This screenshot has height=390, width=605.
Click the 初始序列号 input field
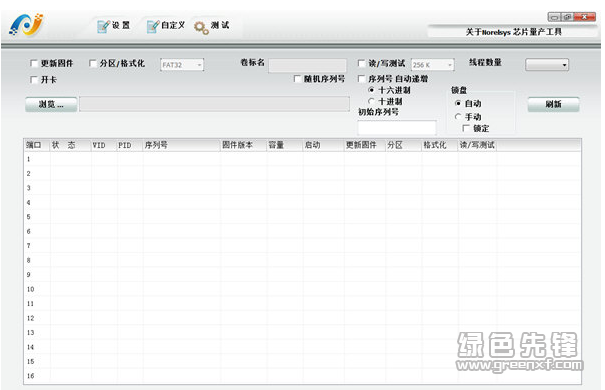[397, 127]
